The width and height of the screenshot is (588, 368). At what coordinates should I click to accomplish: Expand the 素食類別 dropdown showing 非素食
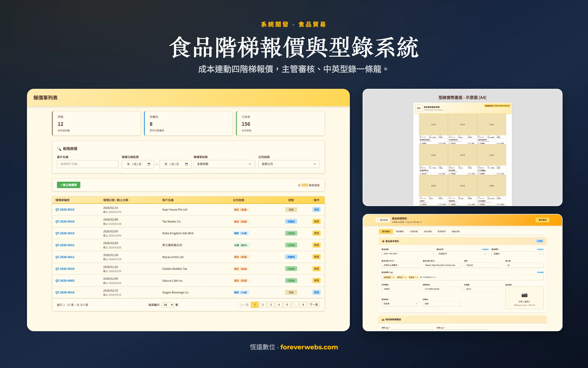pyautogui.click(x=401, y=304)
